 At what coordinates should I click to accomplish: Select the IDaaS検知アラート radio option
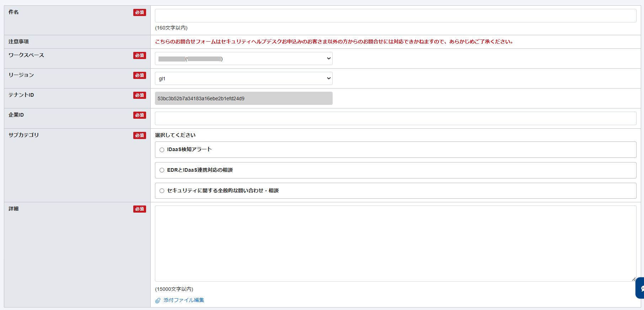[162, 150]
